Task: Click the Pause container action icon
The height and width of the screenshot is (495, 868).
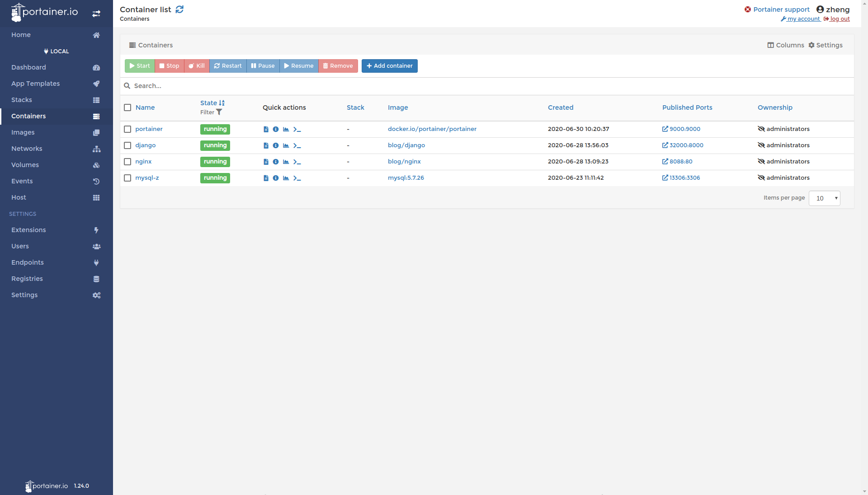Action: [x=262, y=65]
